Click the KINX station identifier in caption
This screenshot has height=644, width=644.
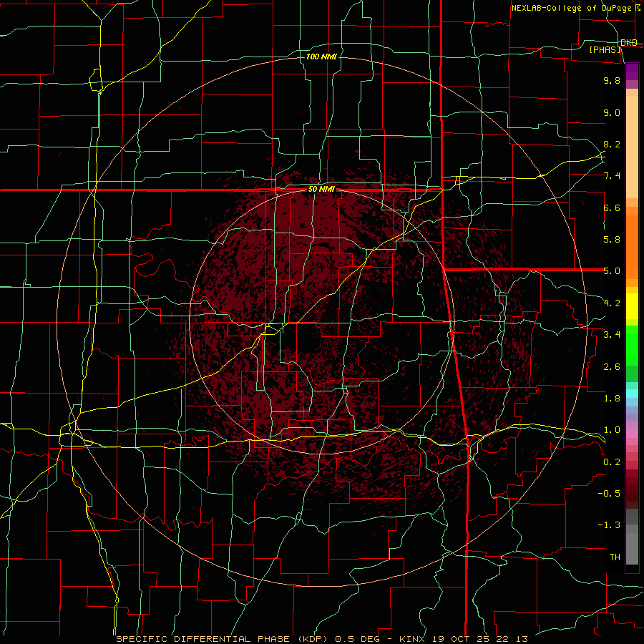tap(413, 639)
